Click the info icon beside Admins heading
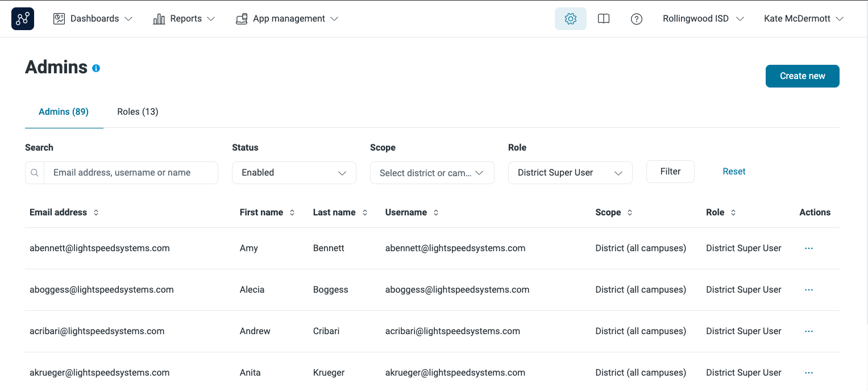Image resolution: width=868 pixels, height=391 pixels. 96,68
